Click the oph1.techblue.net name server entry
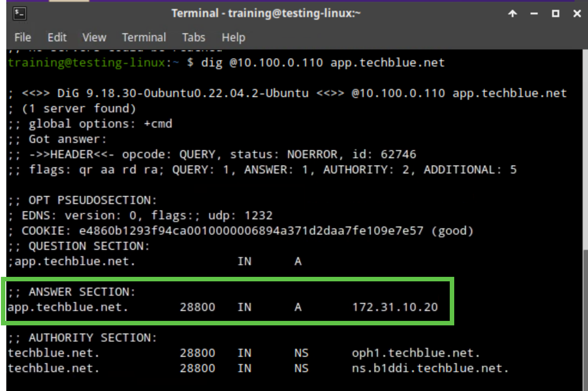588x391 pixels. 416,353
